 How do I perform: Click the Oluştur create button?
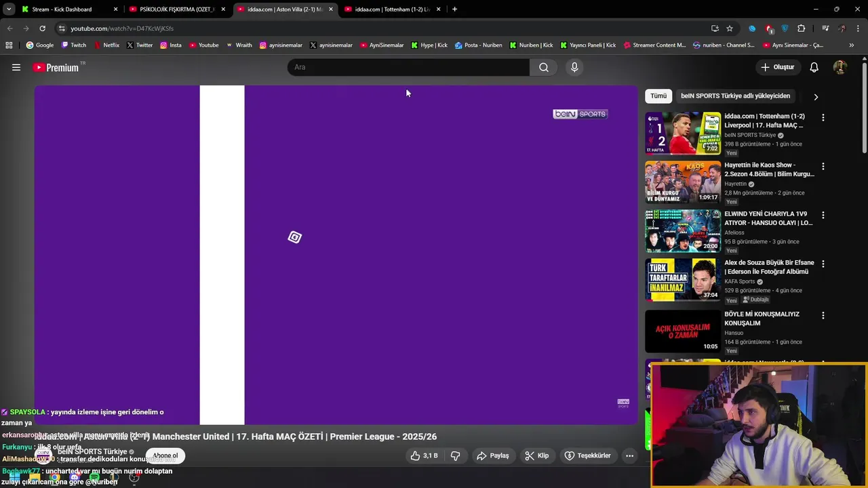pyautogui.click(x=777, y=67)
